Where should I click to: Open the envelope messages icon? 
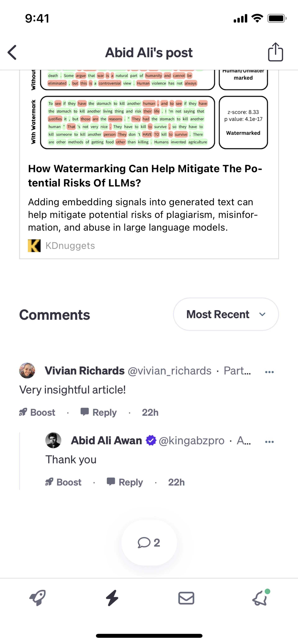click(186, 598)
